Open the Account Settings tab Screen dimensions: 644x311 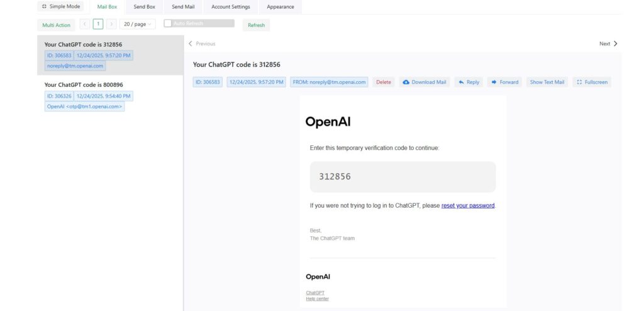230,7
